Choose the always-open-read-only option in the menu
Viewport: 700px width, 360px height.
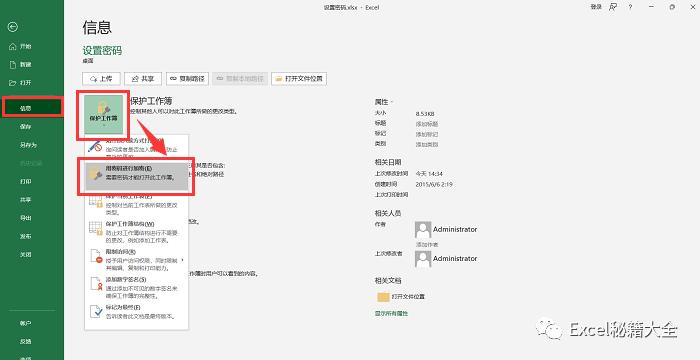[137, 147]
